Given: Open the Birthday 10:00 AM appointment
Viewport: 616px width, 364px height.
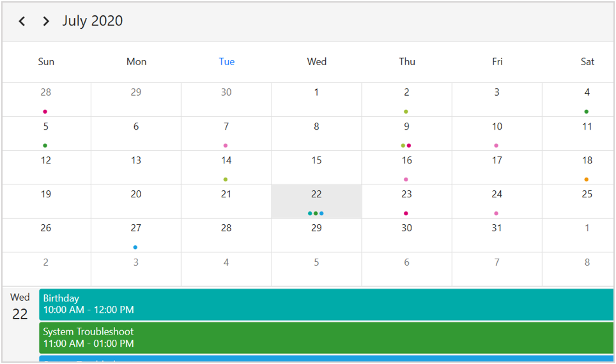Looking at the screenshot, I should (326, 305).
